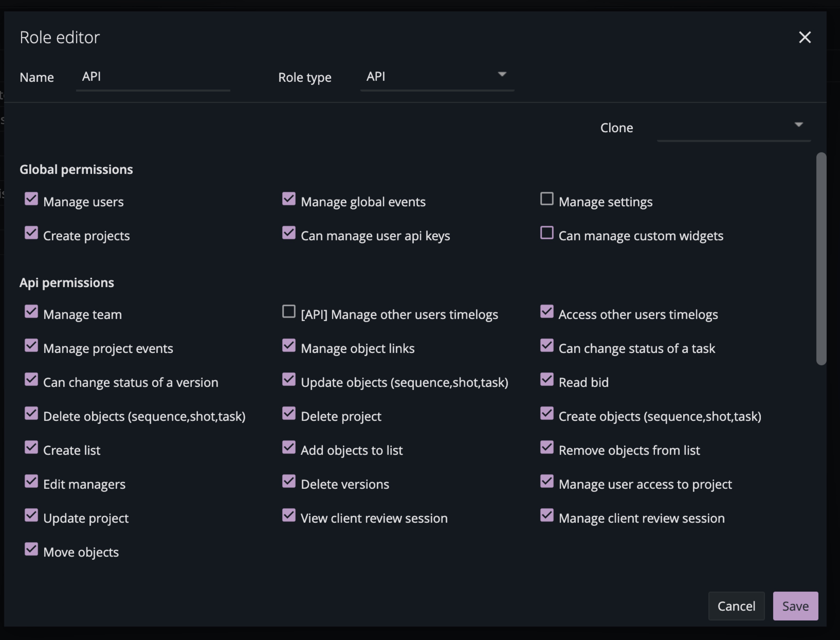The width and height of the screenshot is (840, 640).
Task: Uncheck Manage global events
Action: pyautogui.click(x=289, y=199)
